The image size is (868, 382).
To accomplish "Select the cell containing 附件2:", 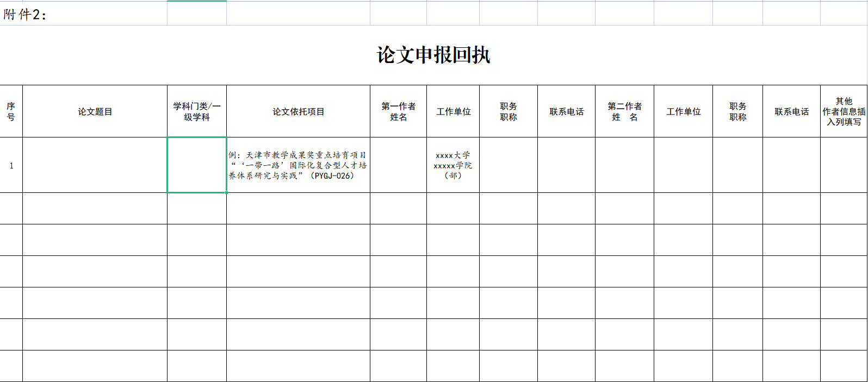I will (83, 14).
